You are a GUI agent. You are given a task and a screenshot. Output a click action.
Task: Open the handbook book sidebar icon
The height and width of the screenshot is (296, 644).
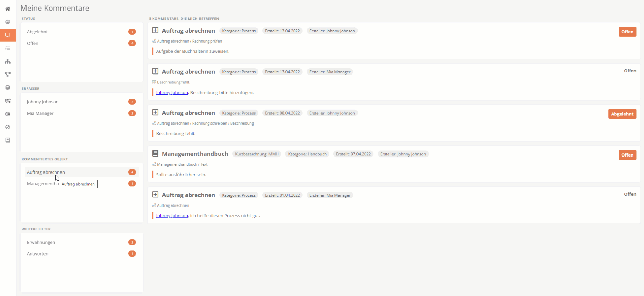point(8,140)
